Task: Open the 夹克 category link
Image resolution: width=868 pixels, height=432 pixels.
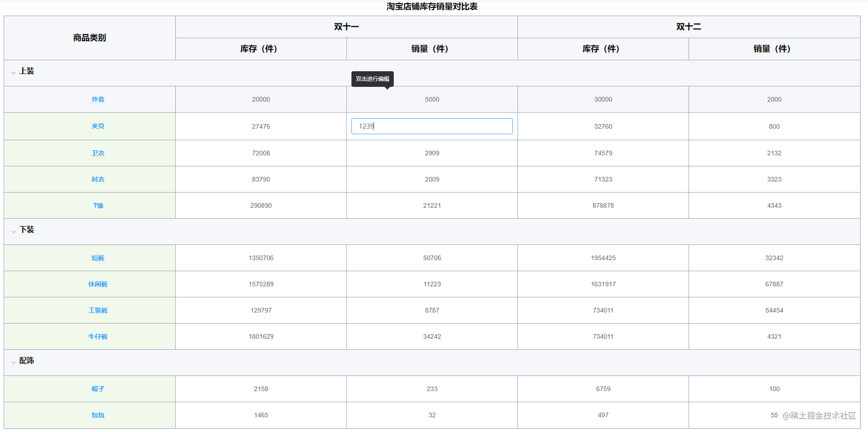Action: (x=98, y=126)
